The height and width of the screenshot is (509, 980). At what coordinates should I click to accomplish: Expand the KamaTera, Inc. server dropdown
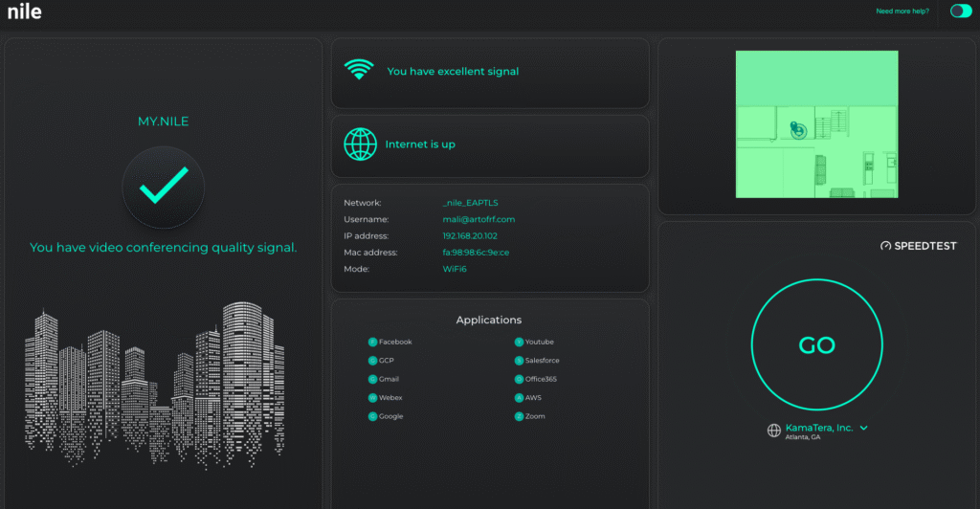(864, 428)
